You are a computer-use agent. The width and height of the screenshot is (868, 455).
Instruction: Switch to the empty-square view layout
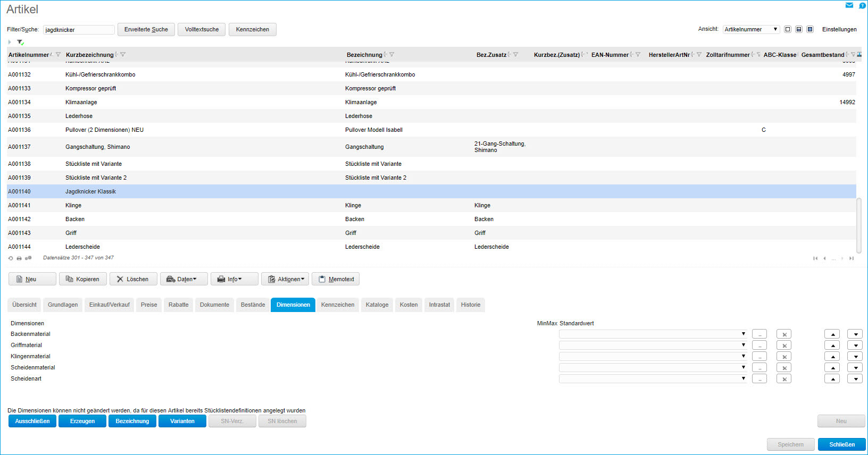coord(788,29)
